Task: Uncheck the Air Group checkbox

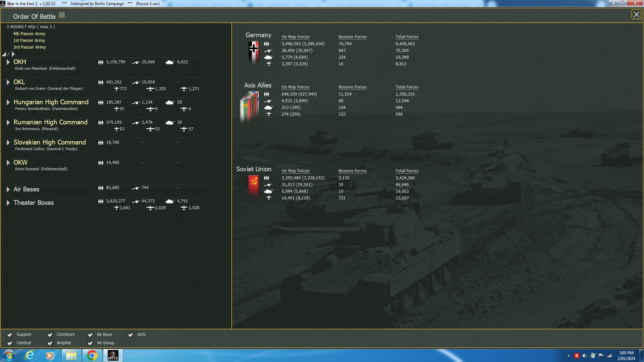Action: coord(90,343)
